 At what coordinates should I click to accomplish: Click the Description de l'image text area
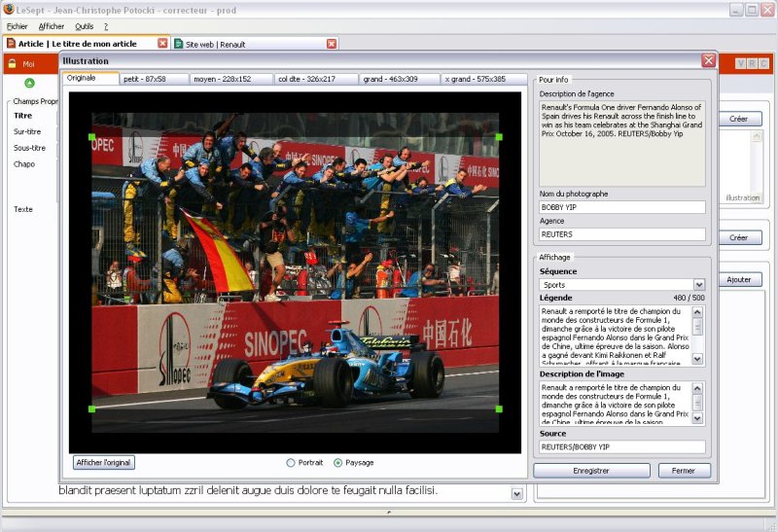(x=616, y=404)
